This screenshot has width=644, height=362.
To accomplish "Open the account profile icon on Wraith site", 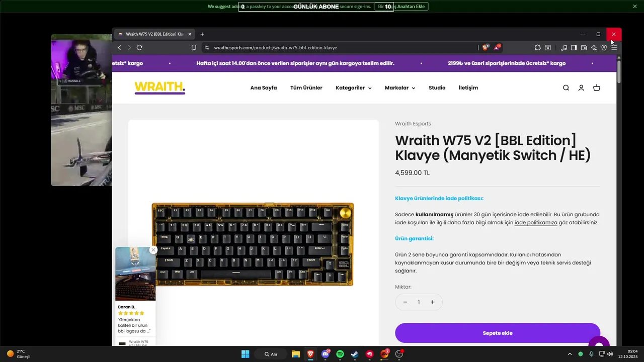I will (581, 88).
